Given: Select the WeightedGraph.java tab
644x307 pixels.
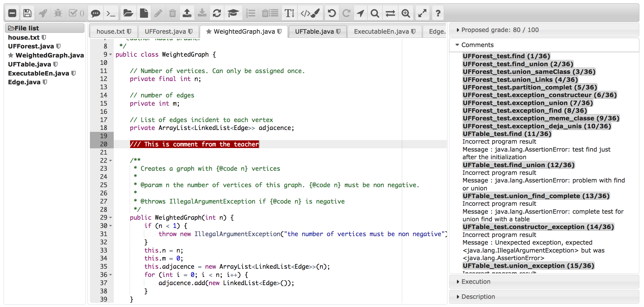Looking at the screenshot, I should 244,31.
